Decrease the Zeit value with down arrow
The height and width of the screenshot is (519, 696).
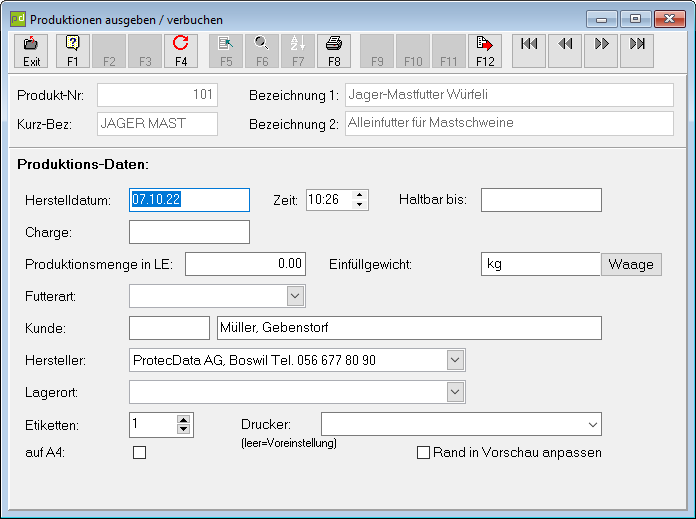point(360,205)
